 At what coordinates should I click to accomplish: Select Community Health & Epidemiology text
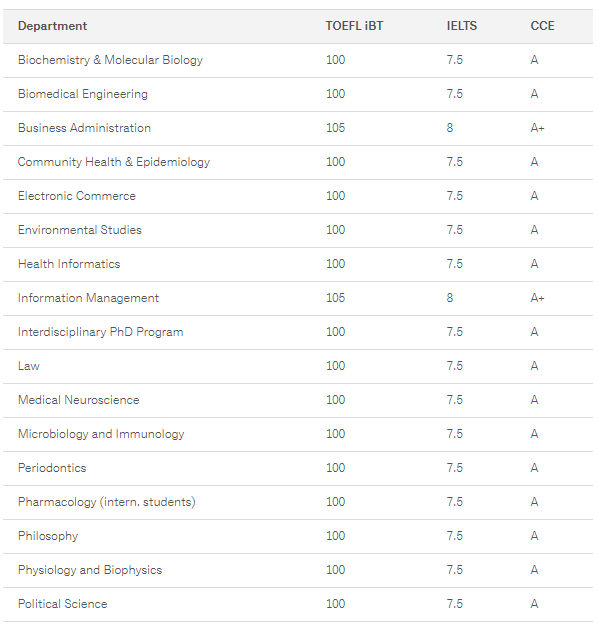pyautogui.click(x=114, y=162)
